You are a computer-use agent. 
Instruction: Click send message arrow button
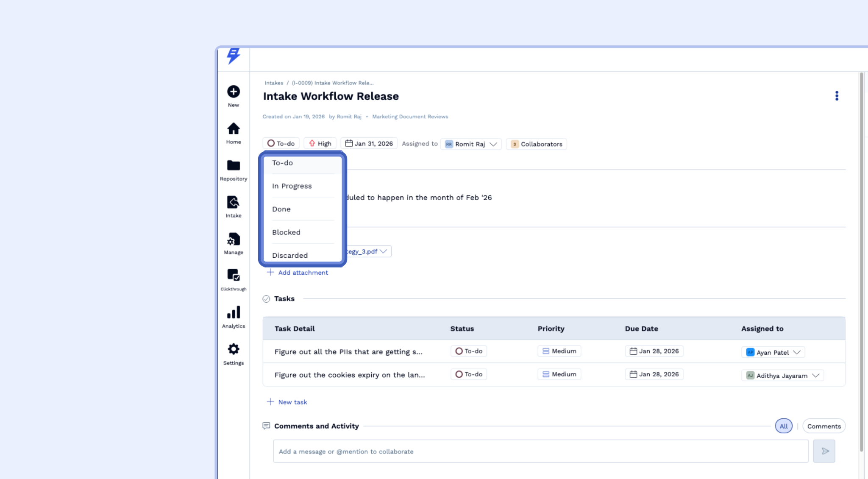[823, 451]
